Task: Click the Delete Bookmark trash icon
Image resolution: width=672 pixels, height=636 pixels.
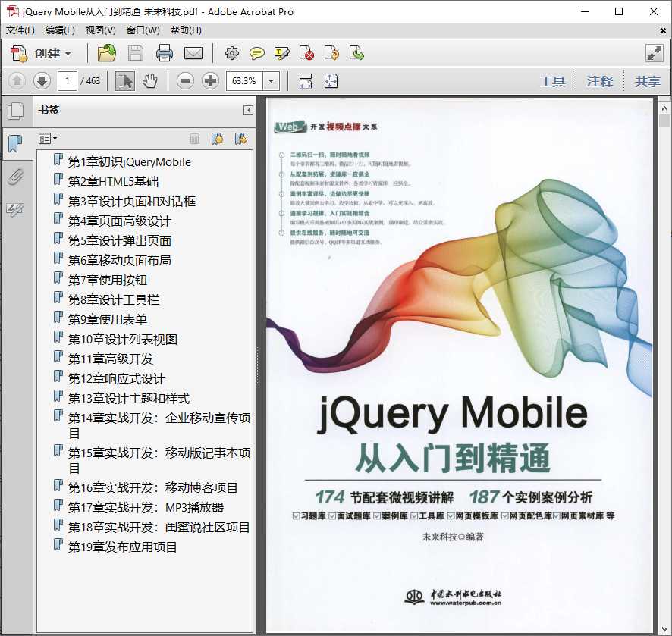Action: [195, 138]
